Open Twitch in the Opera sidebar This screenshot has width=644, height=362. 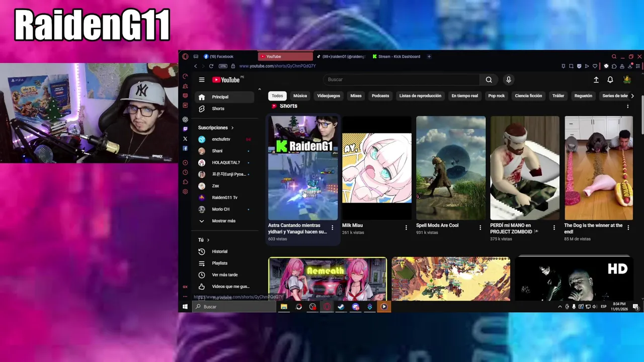185,129
